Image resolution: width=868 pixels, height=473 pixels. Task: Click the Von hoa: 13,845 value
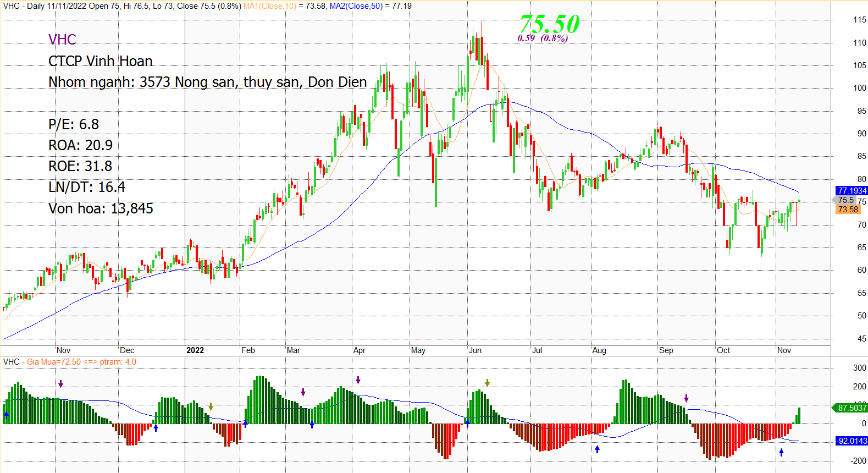tap(101, 208)
